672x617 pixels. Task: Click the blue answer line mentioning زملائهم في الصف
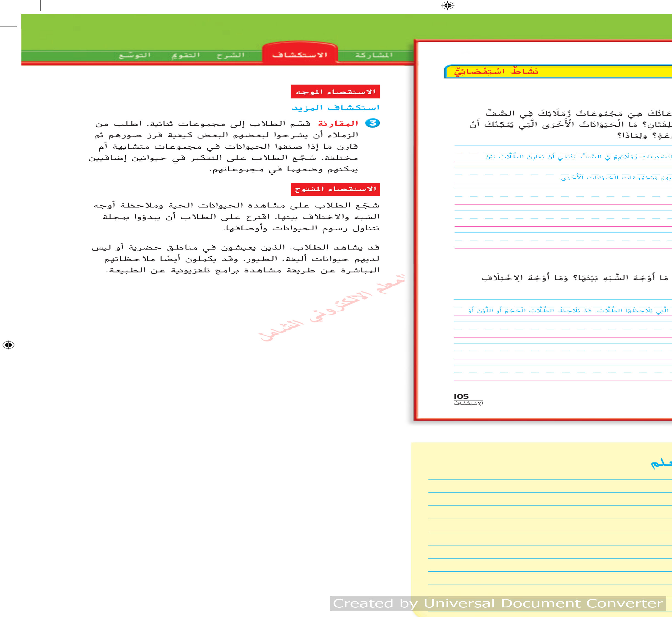579,156
